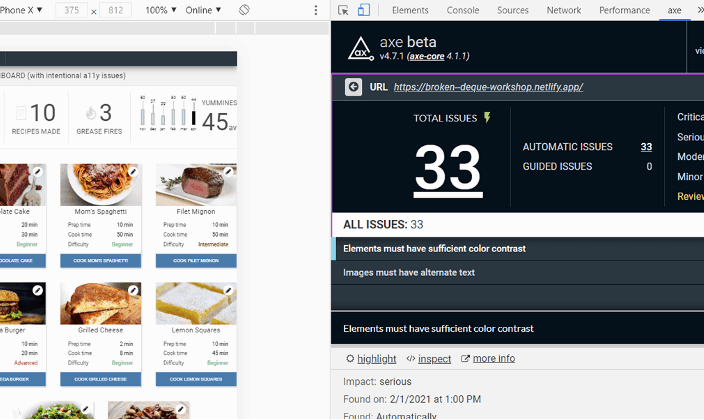This screenshot has width=704, height=420.
Task: Switch to the Network tab
Action: (563, 10)
